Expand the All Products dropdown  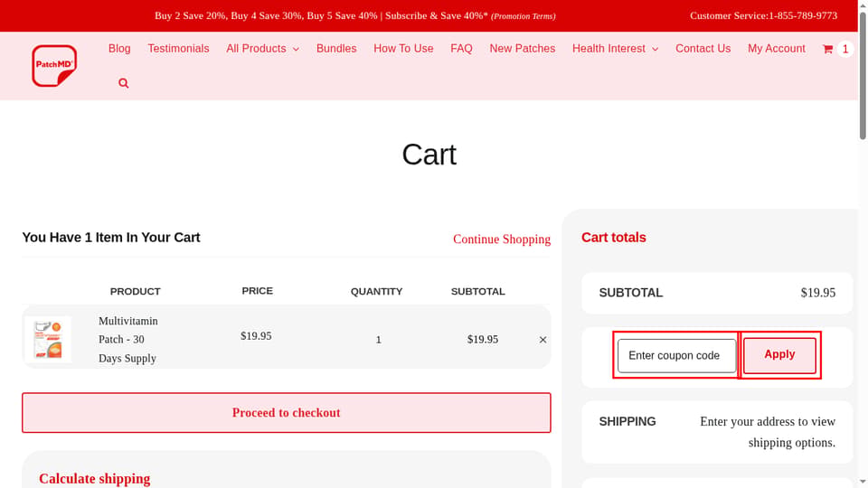point(262,49)
